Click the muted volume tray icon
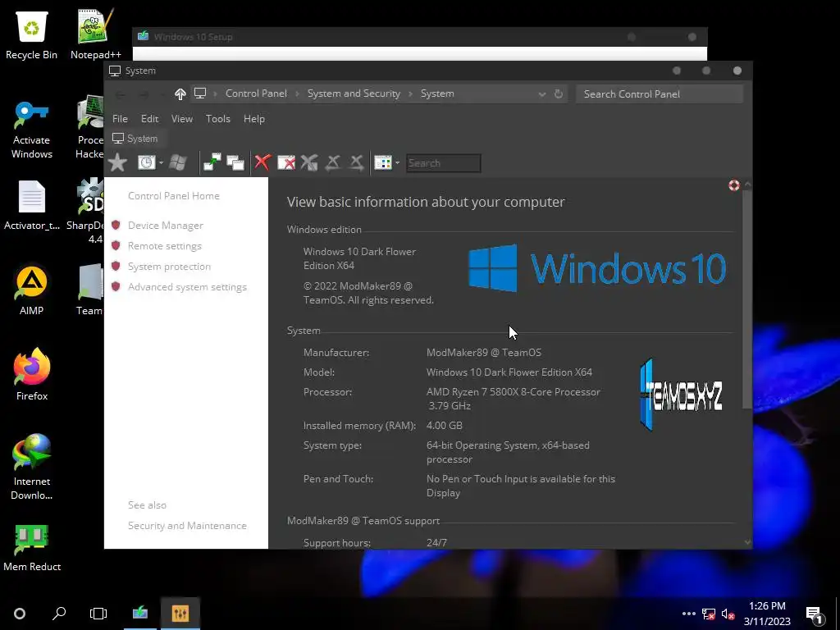 (728, 614)
